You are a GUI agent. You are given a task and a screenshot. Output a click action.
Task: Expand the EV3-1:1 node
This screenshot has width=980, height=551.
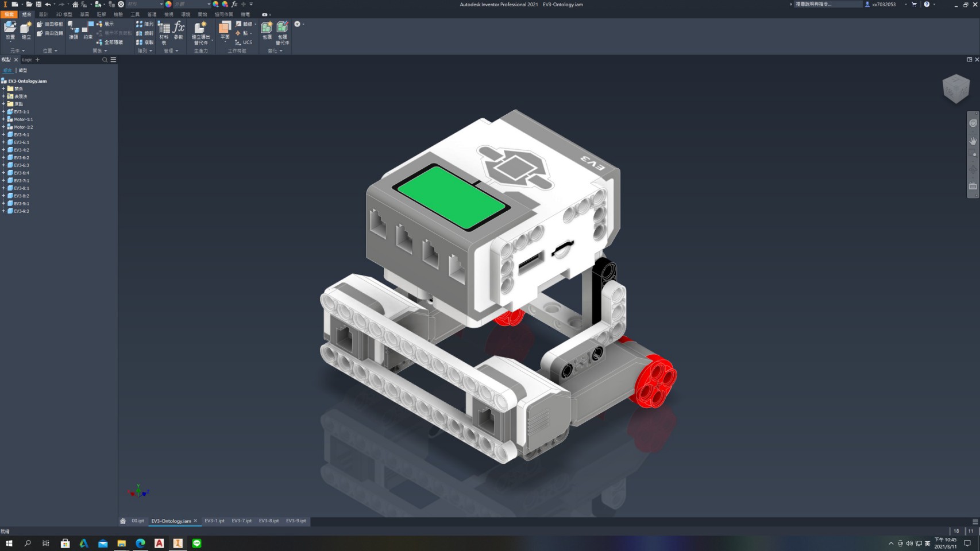(x=3, y=112)
